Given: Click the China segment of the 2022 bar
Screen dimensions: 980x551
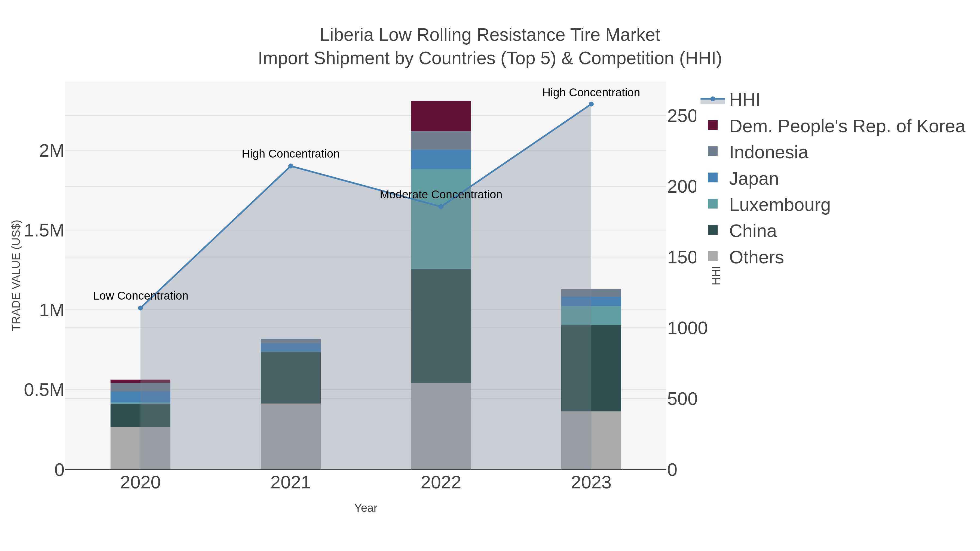Looking at the screenshot, I should [441, 326].
